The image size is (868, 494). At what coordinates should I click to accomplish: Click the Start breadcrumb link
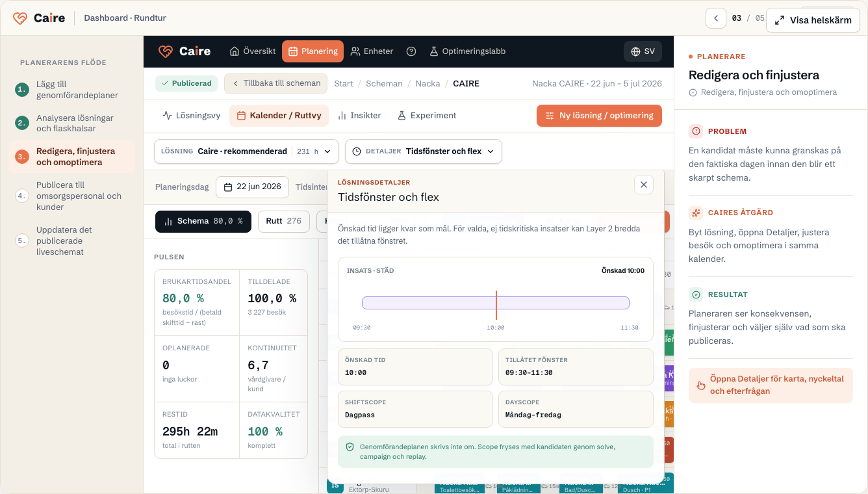pyautogui.click(x=344, y=84)
